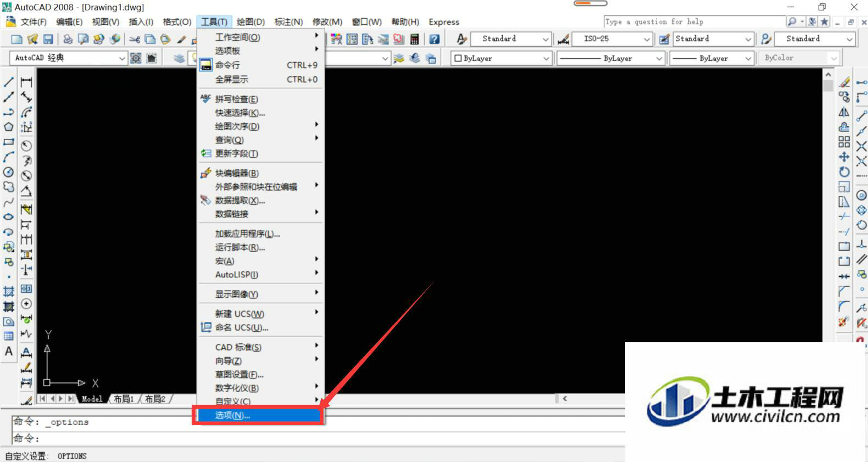This screenshot has width=868, height=462.
Task: Click the Match Properties brush icon
Action: (181, 39)
